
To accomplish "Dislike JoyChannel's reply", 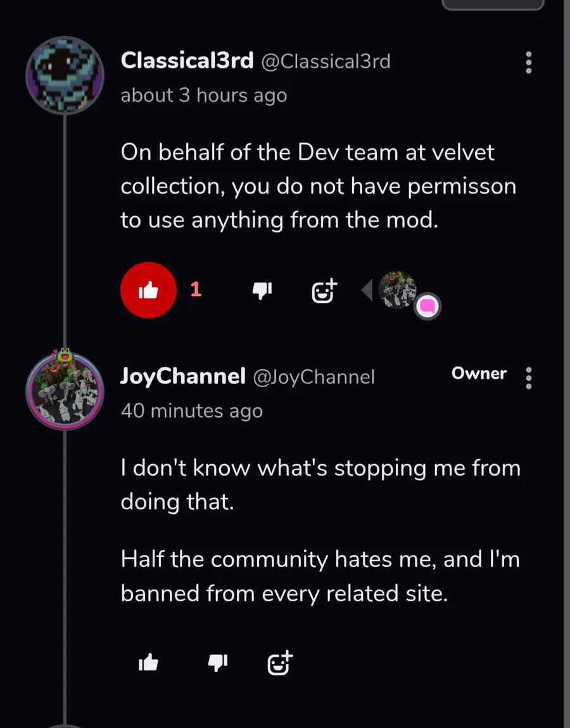I will click(x=217, y=663).
